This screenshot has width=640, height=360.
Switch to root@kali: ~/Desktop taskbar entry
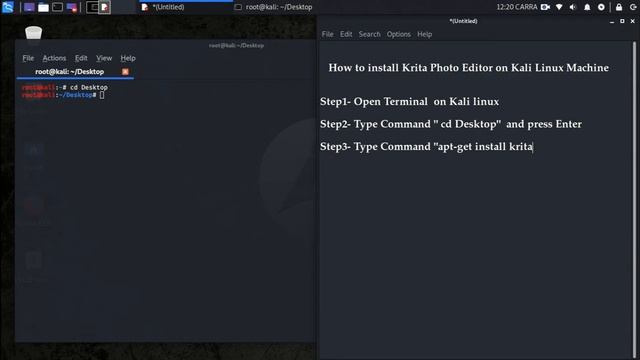click(274, 7)
